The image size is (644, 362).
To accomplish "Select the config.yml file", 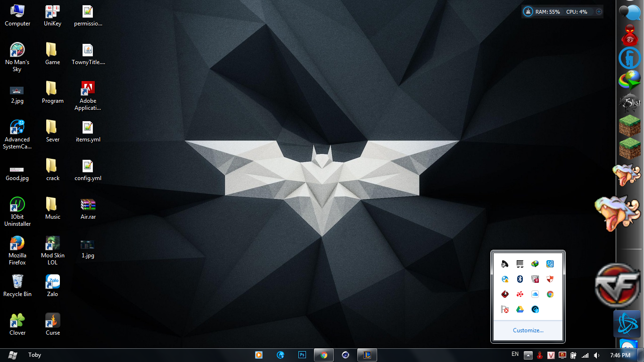I will tap(88, 170).
